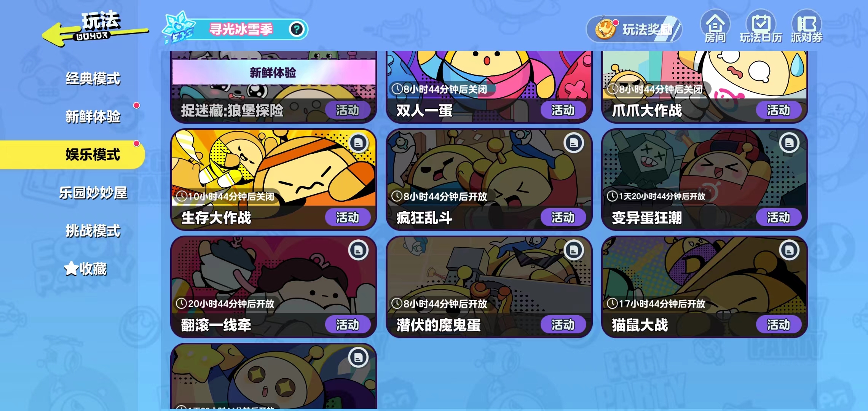Open the 收藏 favorites section
Viewport: 868px width, 411px height.
[x=86, y=269]
